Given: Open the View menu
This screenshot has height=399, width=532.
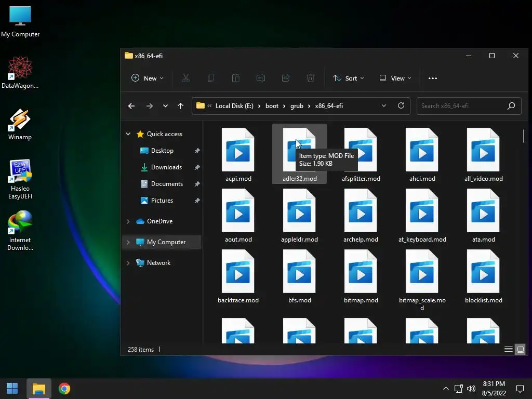Looking at the screenshot, I should tap(395, 78).
